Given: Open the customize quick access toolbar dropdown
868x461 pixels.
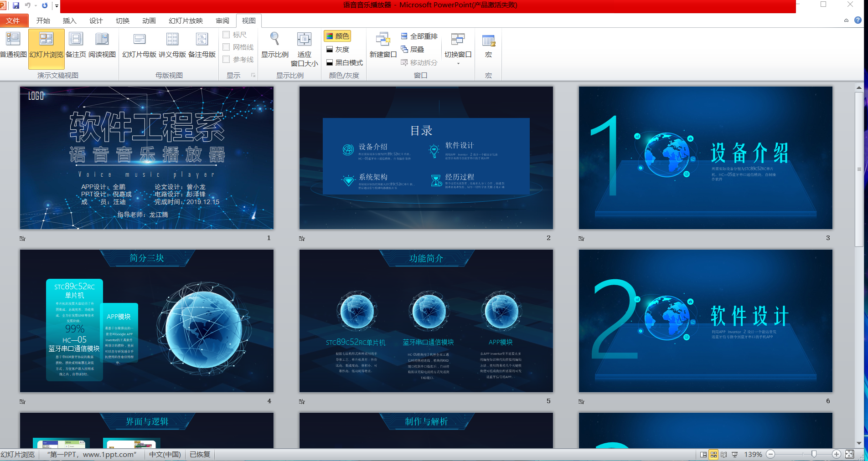Looking at the screenshot, I should click(57, 5).
